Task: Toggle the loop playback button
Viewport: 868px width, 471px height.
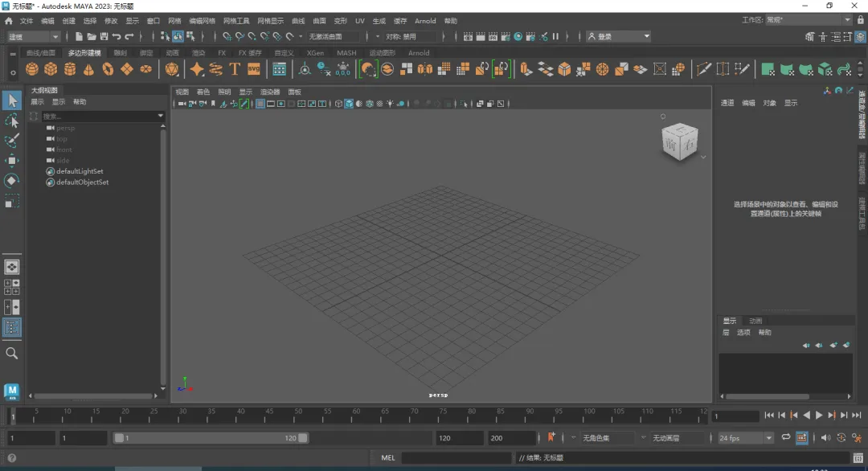Action: [785, 437]
